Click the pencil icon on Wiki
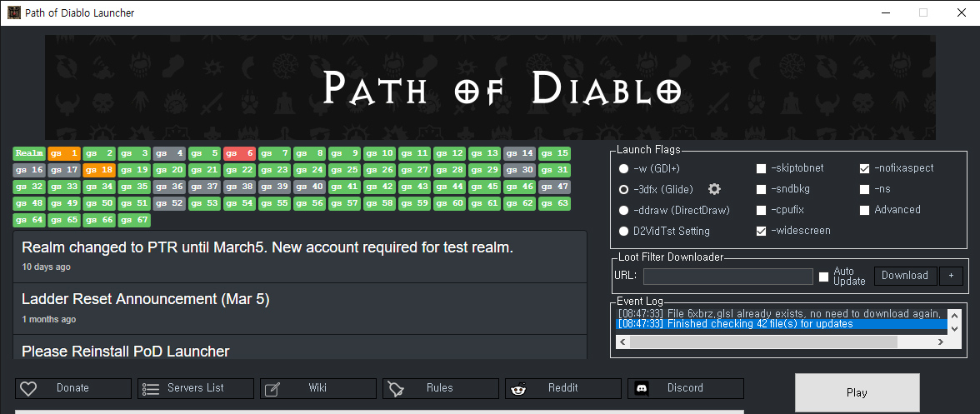This screenshot has width=980, height=414. point(272,389)
